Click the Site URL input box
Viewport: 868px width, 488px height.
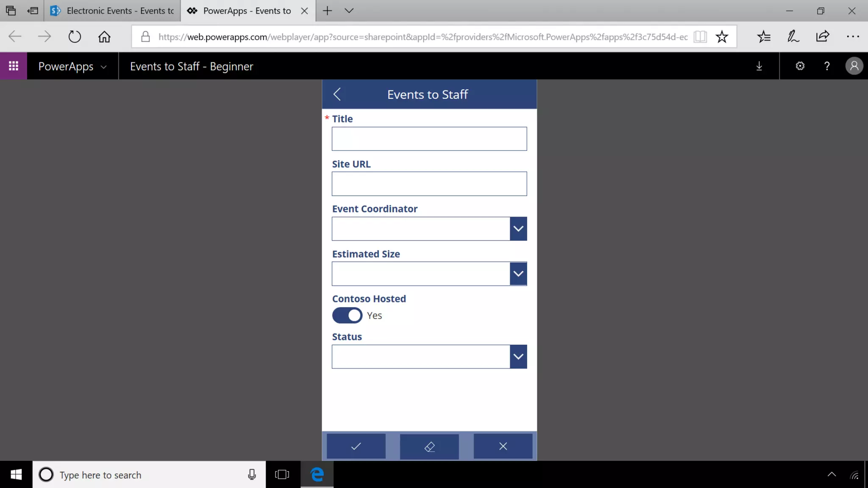pos(429,184)
